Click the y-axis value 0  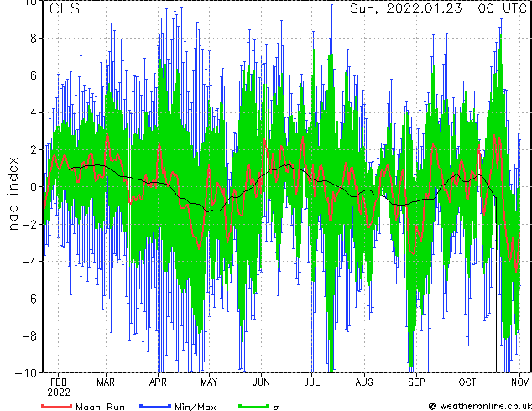coord(34,187)
